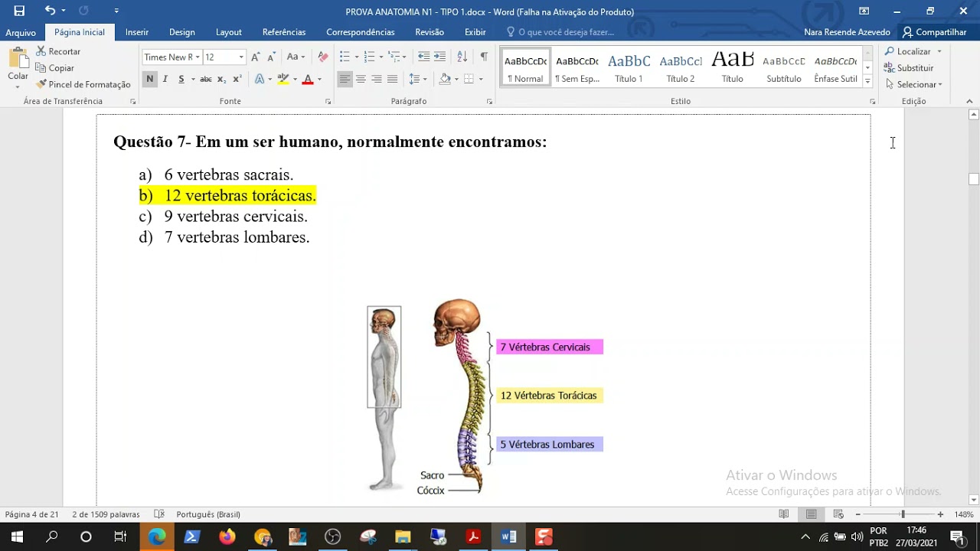Click the multilevel list button
This screenshot has width=980, height=551.
point(394,57)
